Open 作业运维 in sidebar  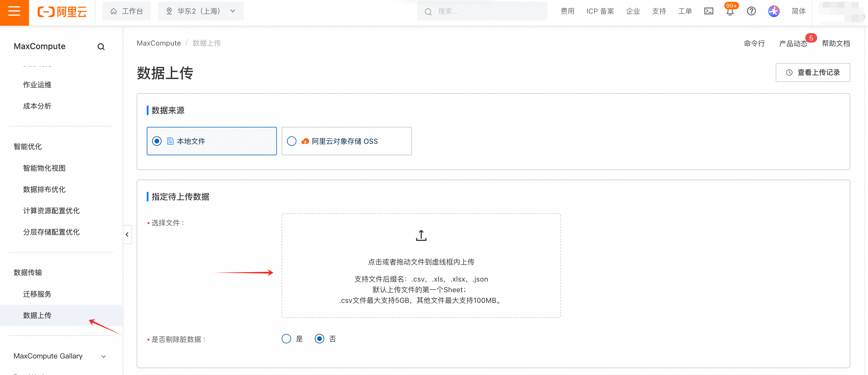pyautogui.click(x=37, y=85)
